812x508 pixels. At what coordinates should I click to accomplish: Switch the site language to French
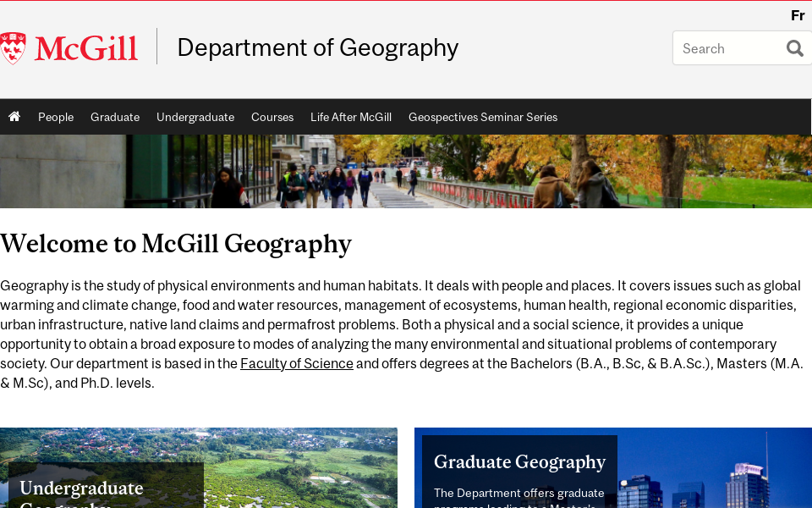(797, 14)
